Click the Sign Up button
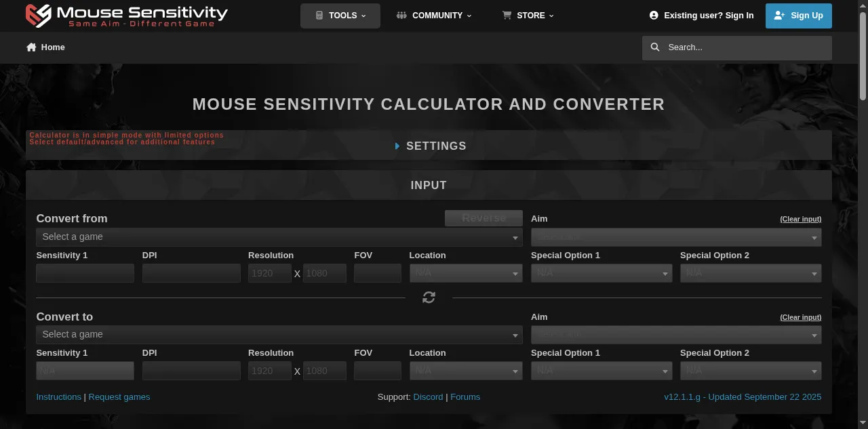The width and height of the screenshot is (868, 429). (799, 16)
